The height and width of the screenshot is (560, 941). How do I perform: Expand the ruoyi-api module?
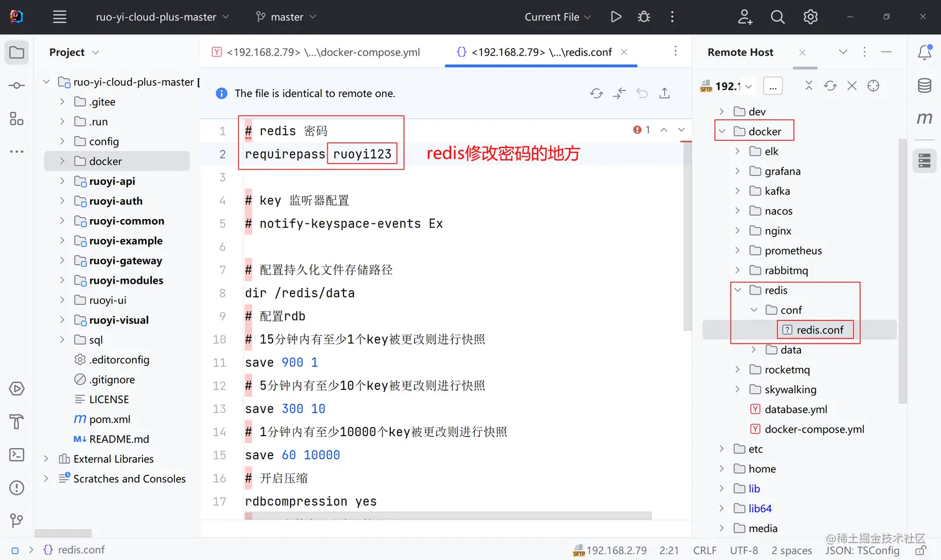(x=62, y=181)
